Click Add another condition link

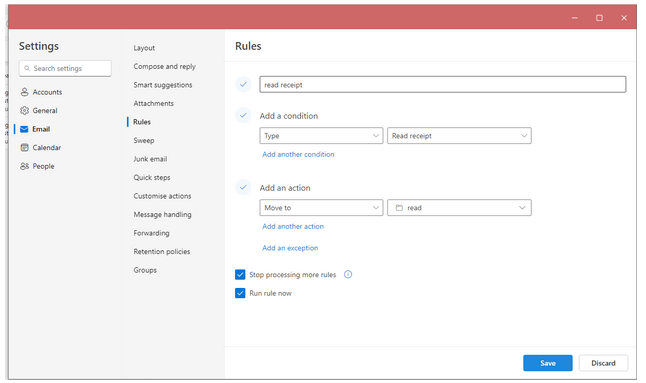tap(298, 154)
